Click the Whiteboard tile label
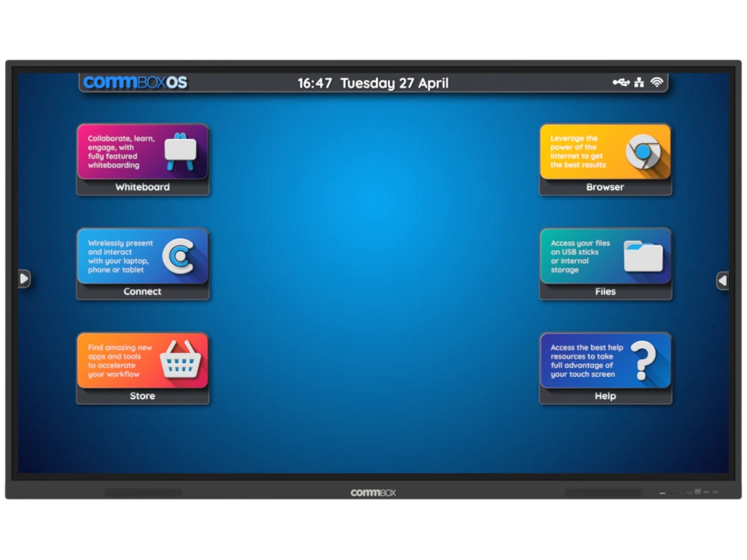Viewport: 747px width, 560px height. pos(142,187)
